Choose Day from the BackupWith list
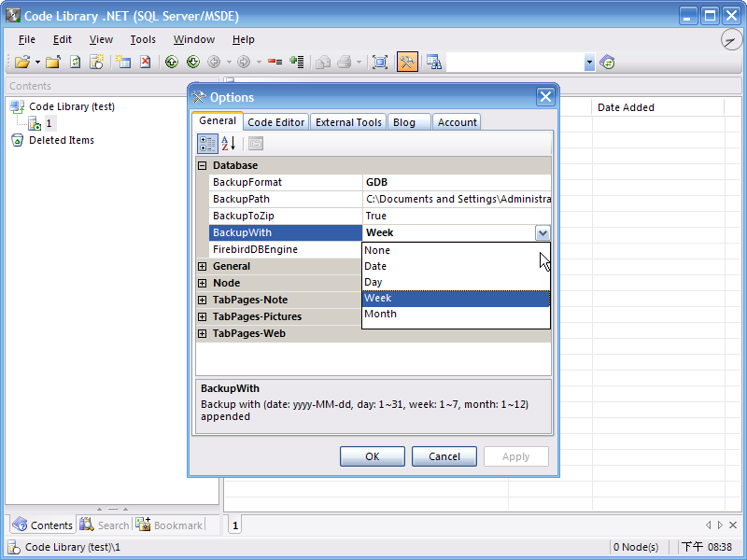This screenshot has width=747, height=560. [x=456, y=282]
